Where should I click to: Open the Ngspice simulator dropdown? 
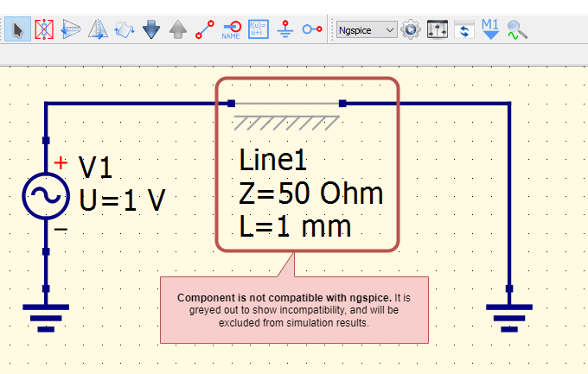point(367,29)
